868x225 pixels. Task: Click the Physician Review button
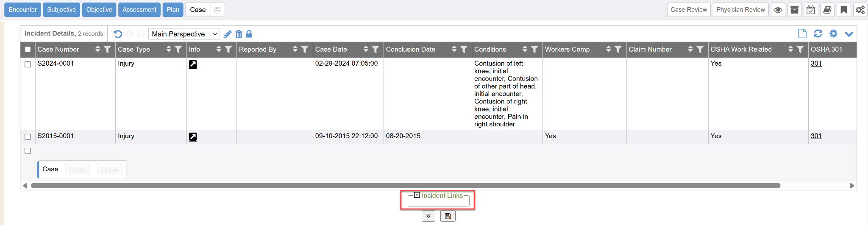pos(740,10)
